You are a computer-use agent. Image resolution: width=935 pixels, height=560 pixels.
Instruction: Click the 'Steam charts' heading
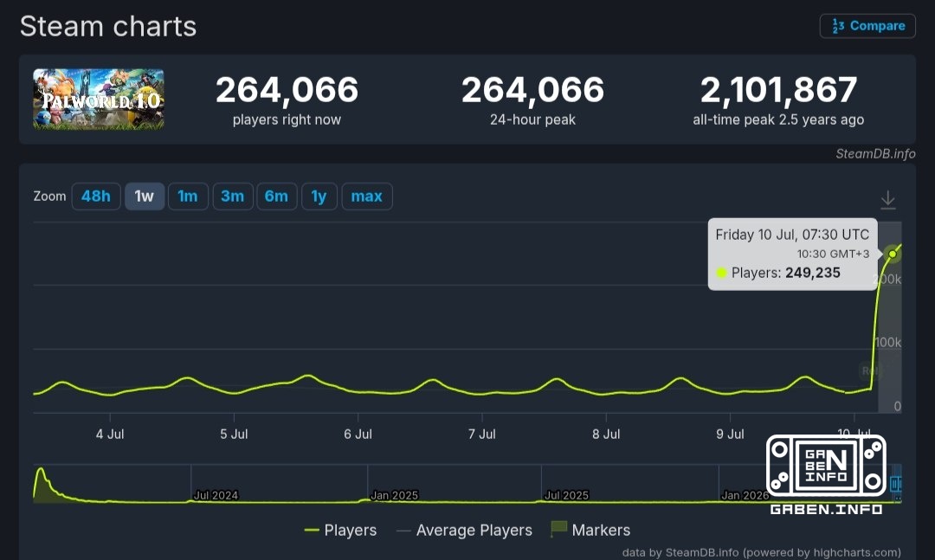click(108, 26)
